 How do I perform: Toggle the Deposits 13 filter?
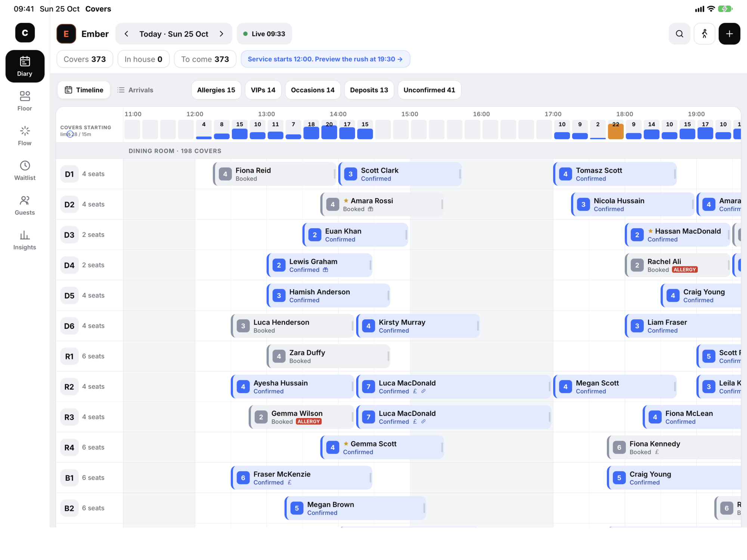click(x=369, y=90)
